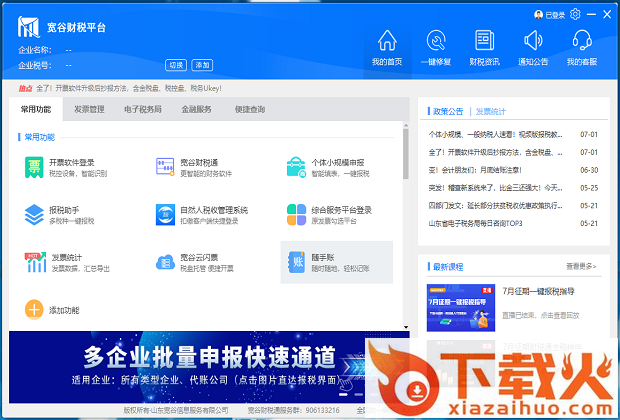This screenshot has width=620, height=420.
Task: Open 查看更多 courses link
Action: pyautogui.click(x=581, y=267)
